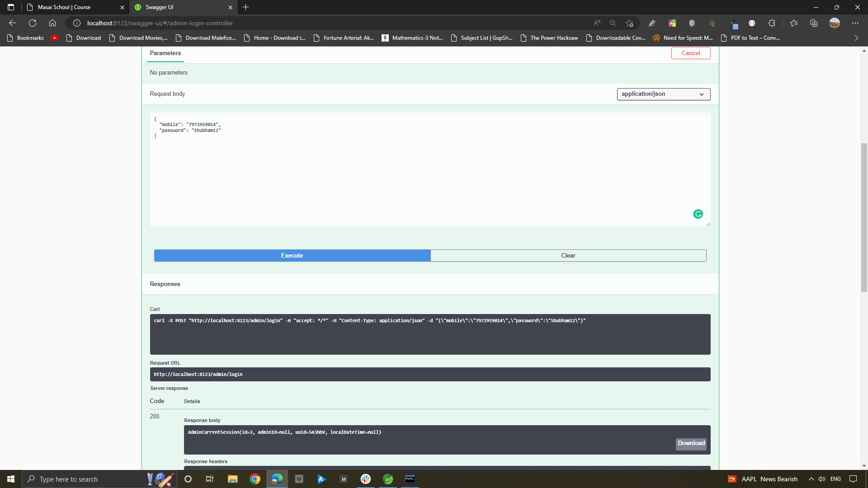Download the response body file

(x=690, y=444)
